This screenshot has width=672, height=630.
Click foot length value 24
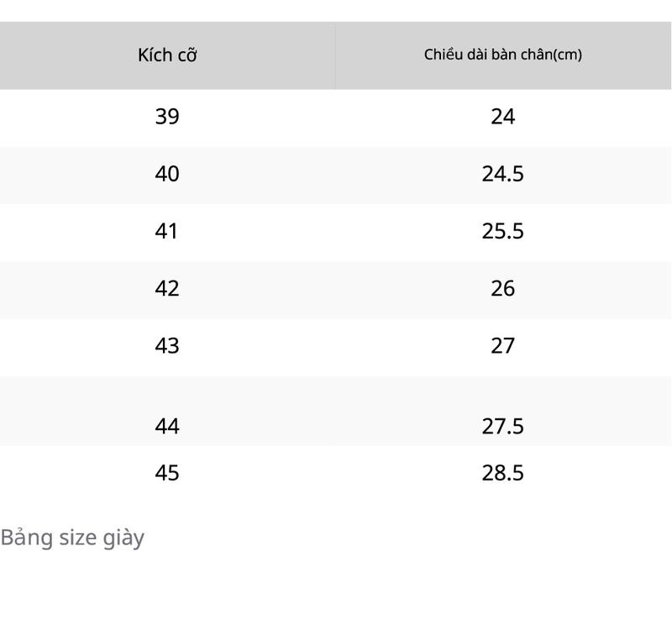(x=502, y=117)
